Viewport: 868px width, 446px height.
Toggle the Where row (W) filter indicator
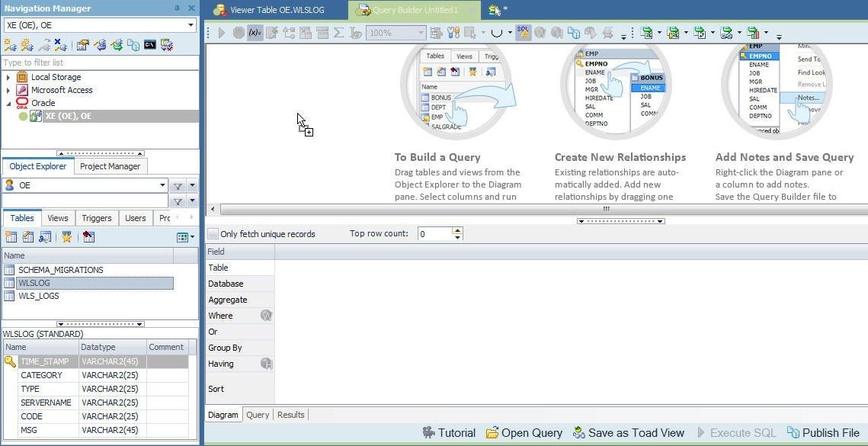(x=268, y=316)
